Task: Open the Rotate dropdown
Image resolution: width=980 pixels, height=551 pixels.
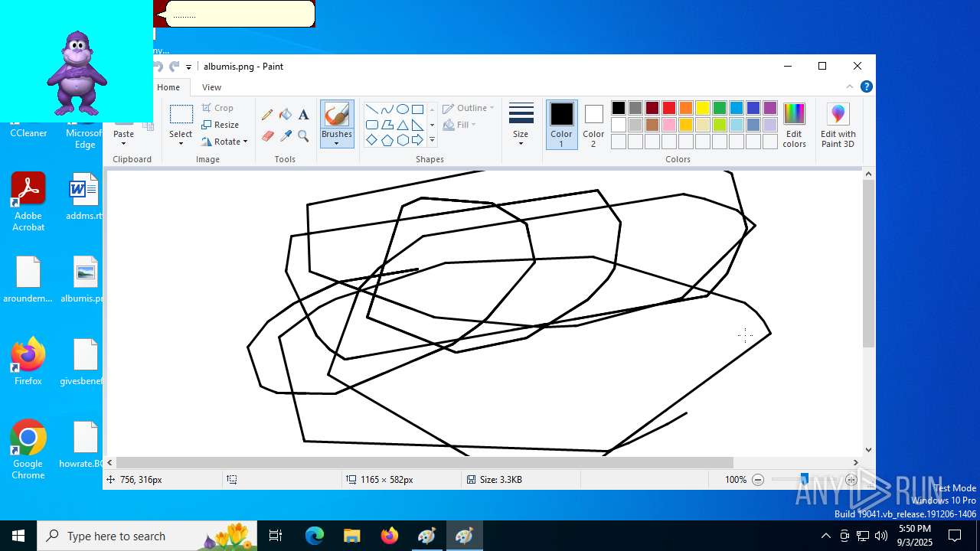Action: (x=224, y=142)
